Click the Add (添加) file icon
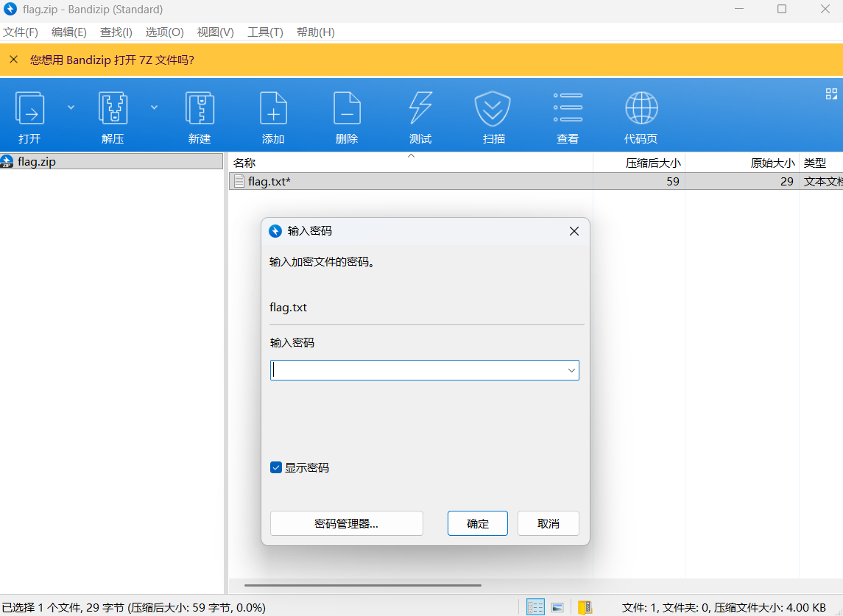Viewport: 843px width, 616px height. 273,109
